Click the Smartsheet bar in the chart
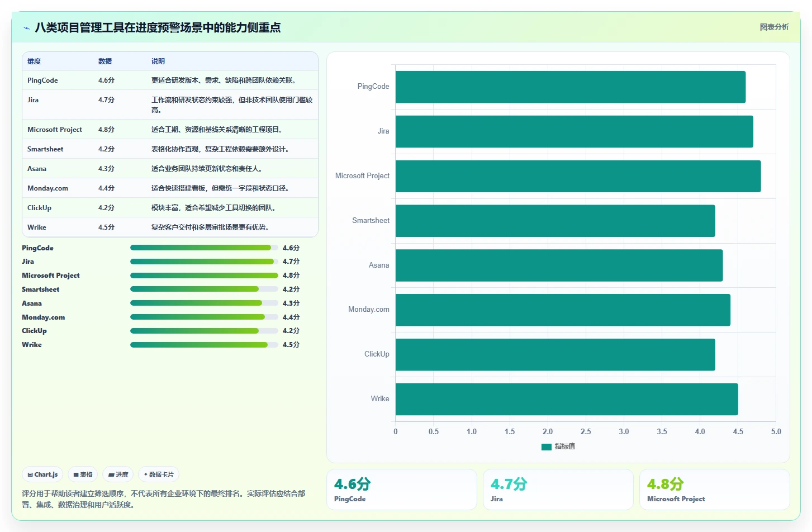Image resolution: width=812 pixels, height=532 pixels. pyautogui.click(x=555, y=221)
